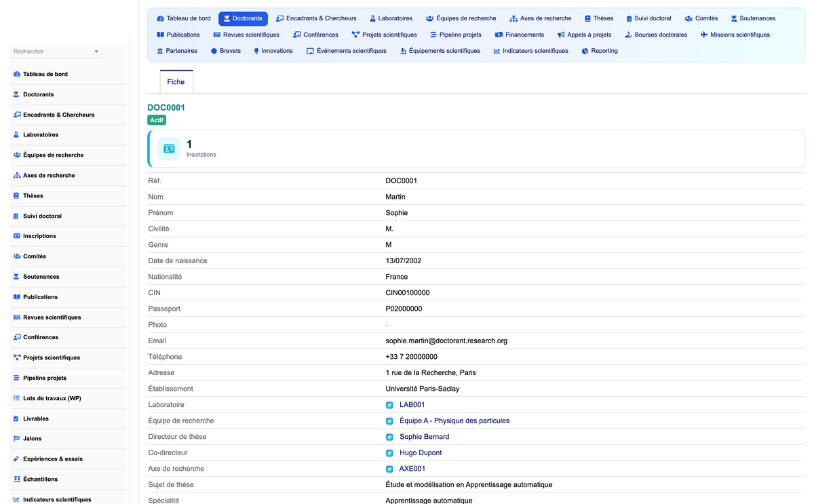Screen dimensions: 814x504
Task: Open Comités in top menu
Action: 701,18
